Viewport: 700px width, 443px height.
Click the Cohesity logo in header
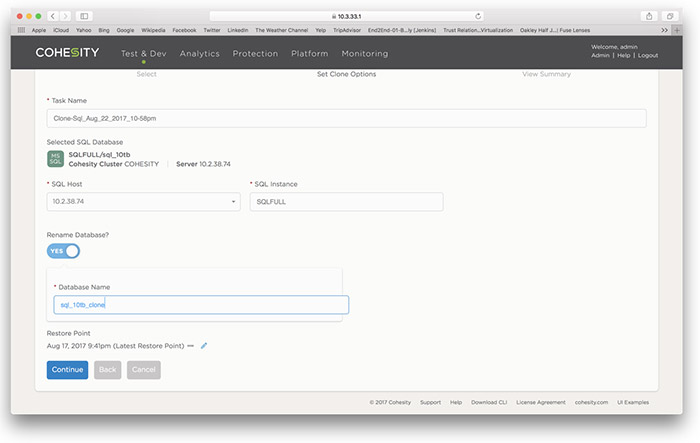pyautogui.click(x=67, y=53)
